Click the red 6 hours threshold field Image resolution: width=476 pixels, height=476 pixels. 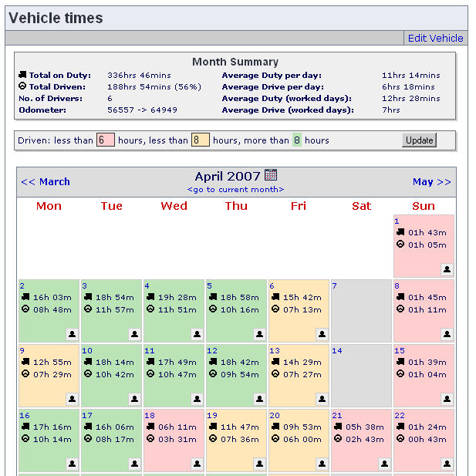[x=106, y=140]
